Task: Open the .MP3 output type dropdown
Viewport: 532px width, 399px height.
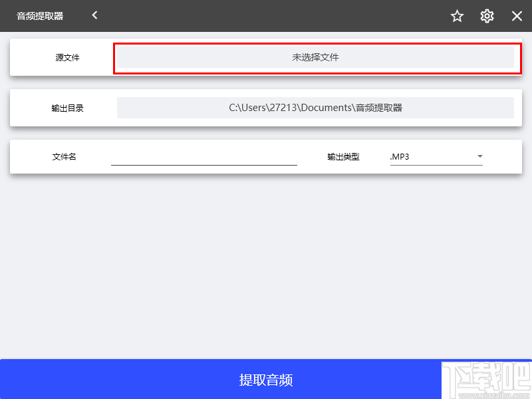Action: coord(436,157)
